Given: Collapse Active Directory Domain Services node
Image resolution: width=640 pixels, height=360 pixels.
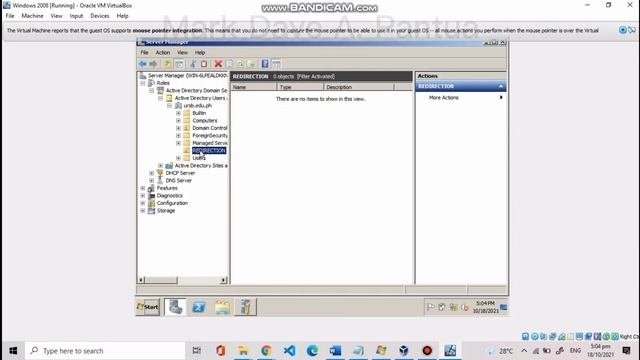Looking at the screenshot, I should pos(152,91).
